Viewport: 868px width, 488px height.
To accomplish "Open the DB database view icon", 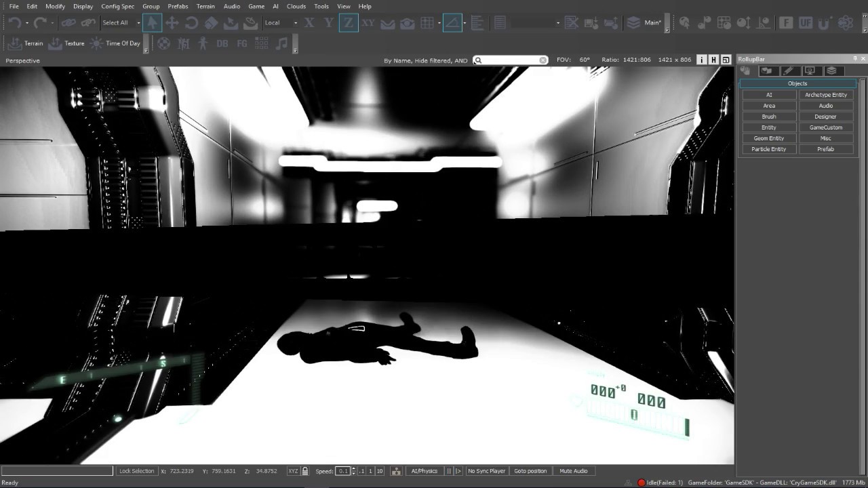I will tap(222, 43).
